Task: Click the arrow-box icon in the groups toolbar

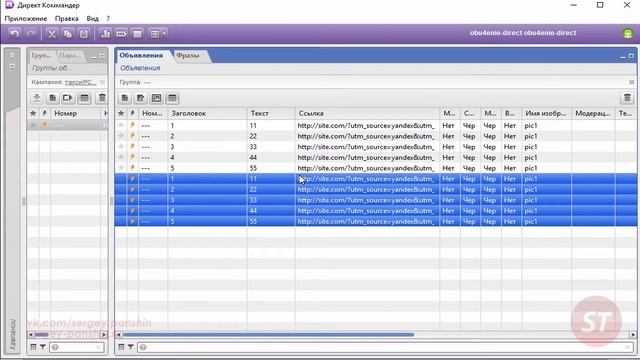Action: tap(68, 98)
